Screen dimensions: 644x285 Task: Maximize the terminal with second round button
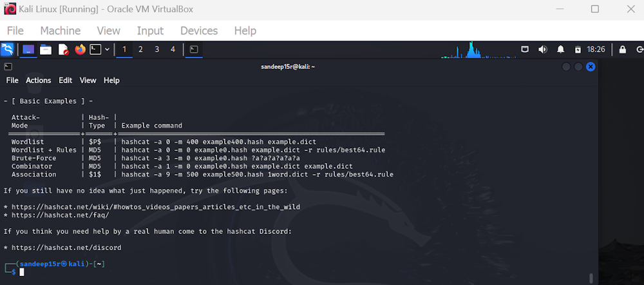578,66
